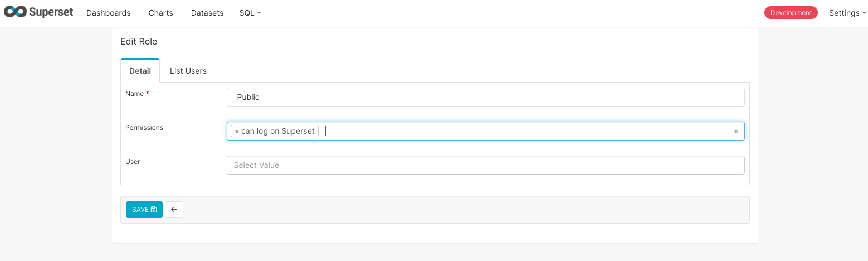The width and height of the screenshot is (868, 261).
Task: Clear all permissions with the right-side x
Action: point(735,132)
